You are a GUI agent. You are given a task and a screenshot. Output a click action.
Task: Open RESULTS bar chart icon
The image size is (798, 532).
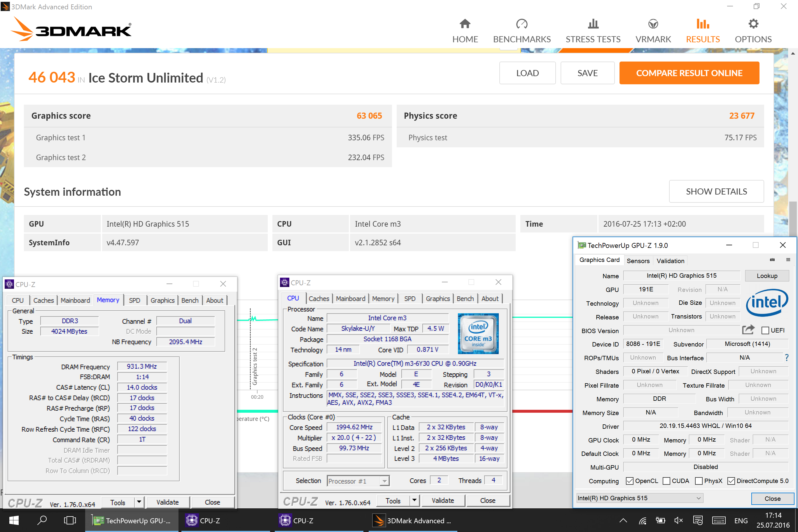[x=703, y=24]
